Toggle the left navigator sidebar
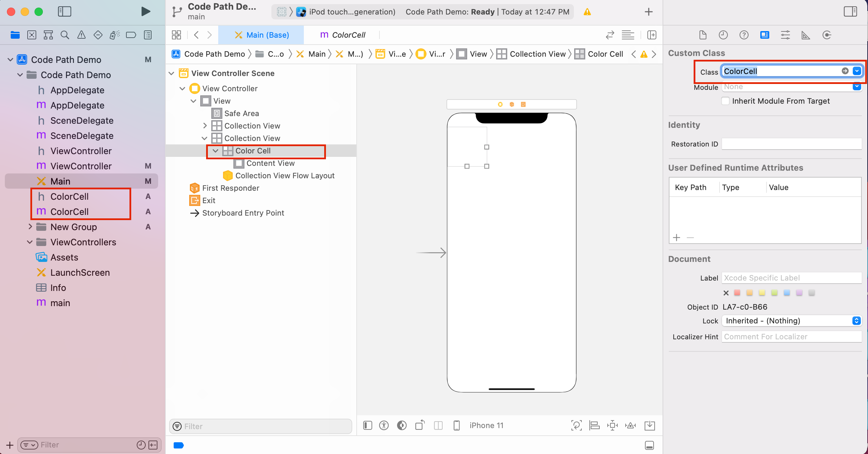The image size is (868, 454). click(65, 11)
